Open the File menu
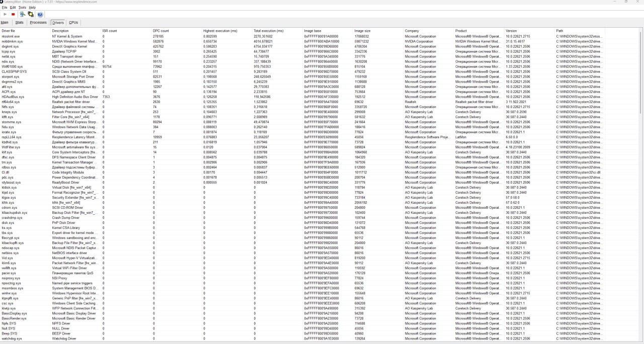 pyautogui.click(x=5, y=8)
